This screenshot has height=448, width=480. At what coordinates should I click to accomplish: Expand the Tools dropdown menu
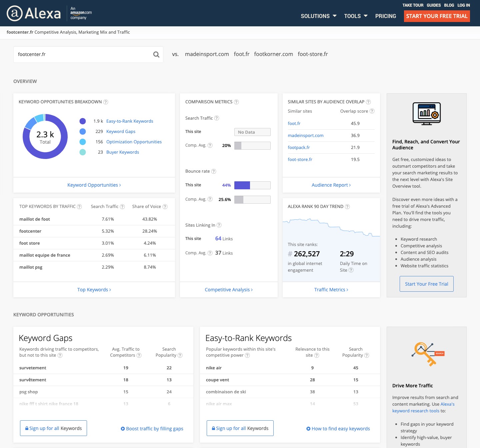click(x=356, y=16)
